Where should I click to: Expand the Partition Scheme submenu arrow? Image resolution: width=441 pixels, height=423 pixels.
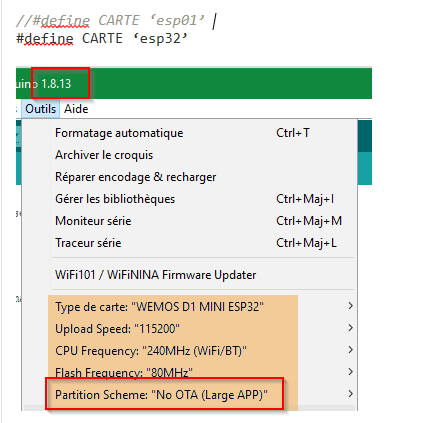coord(350,394)
